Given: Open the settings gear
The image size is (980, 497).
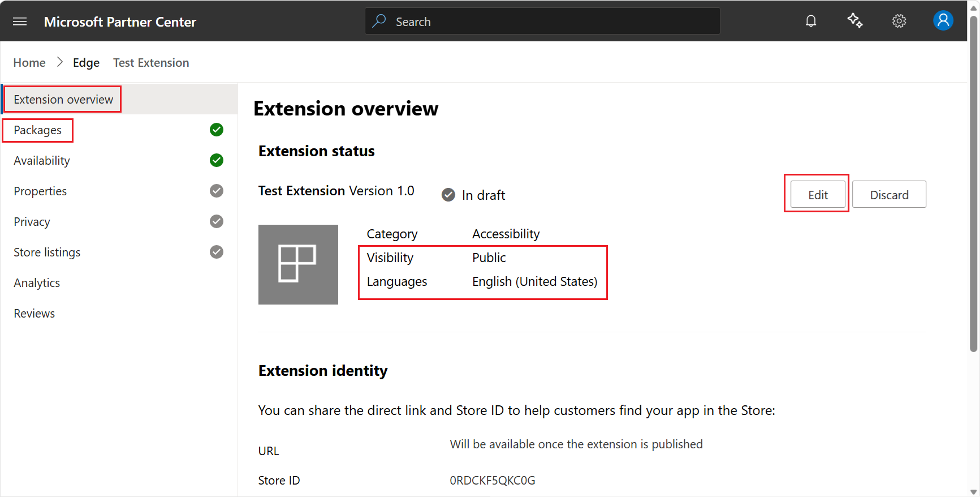Looking at the screenshot, I should click(899, 22).
